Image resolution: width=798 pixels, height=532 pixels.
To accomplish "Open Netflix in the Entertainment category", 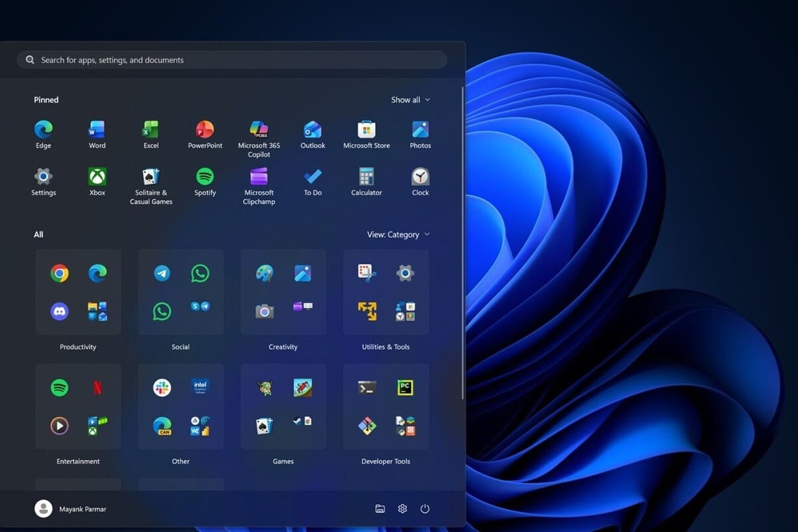I will pyautogui.click(x=98, y=388).
